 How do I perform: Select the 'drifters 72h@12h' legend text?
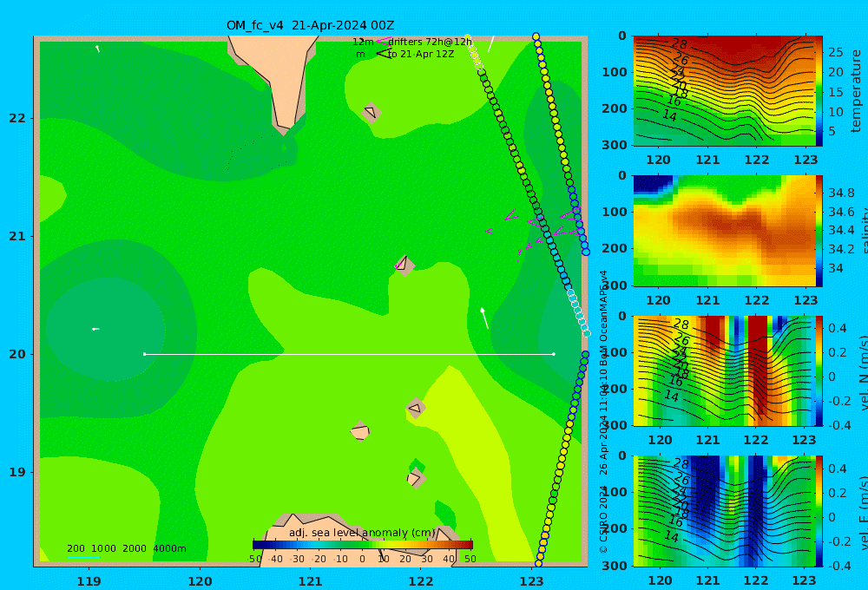pos(431,42)
